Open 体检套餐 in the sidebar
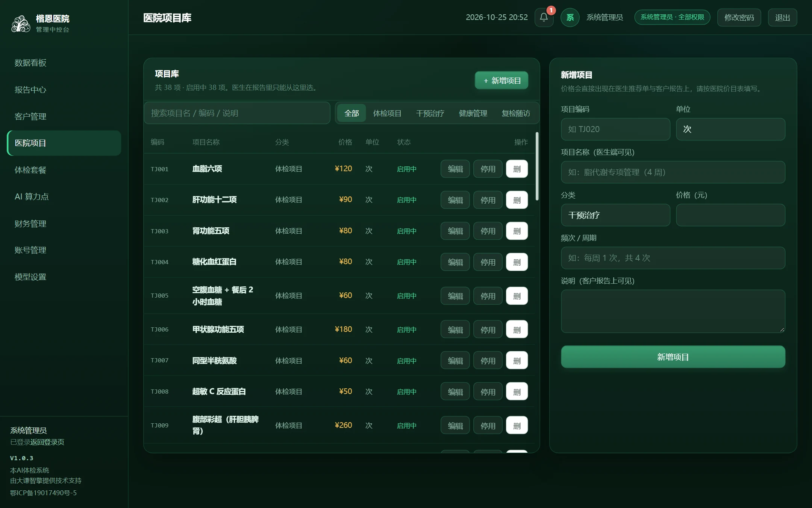812x508 pixels. (x=64, y=170)
